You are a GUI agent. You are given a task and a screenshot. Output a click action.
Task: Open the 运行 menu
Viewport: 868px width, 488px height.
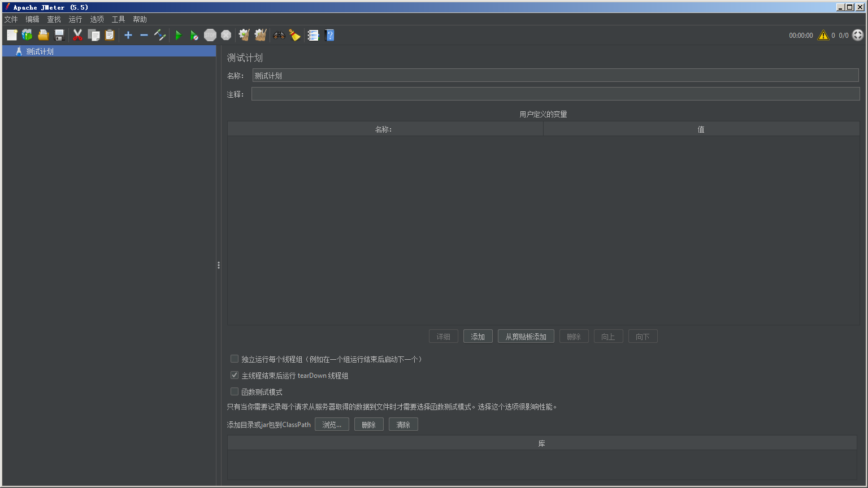(x=75, y=19)
